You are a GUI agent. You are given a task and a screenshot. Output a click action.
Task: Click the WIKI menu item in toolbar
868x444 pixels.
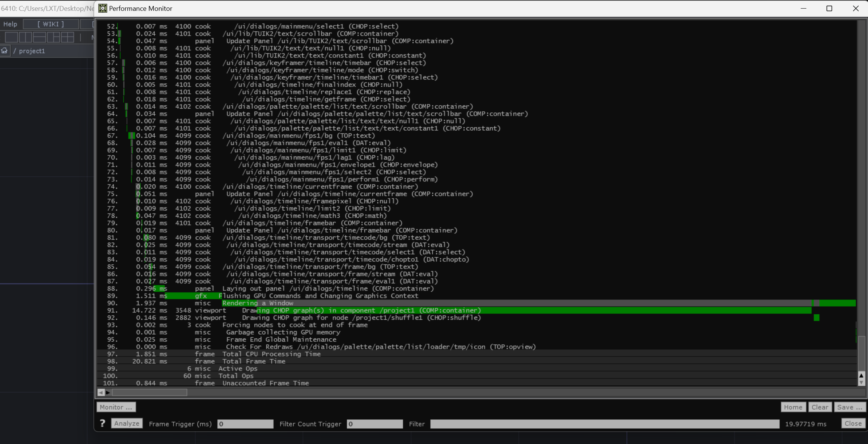[50, 24]
